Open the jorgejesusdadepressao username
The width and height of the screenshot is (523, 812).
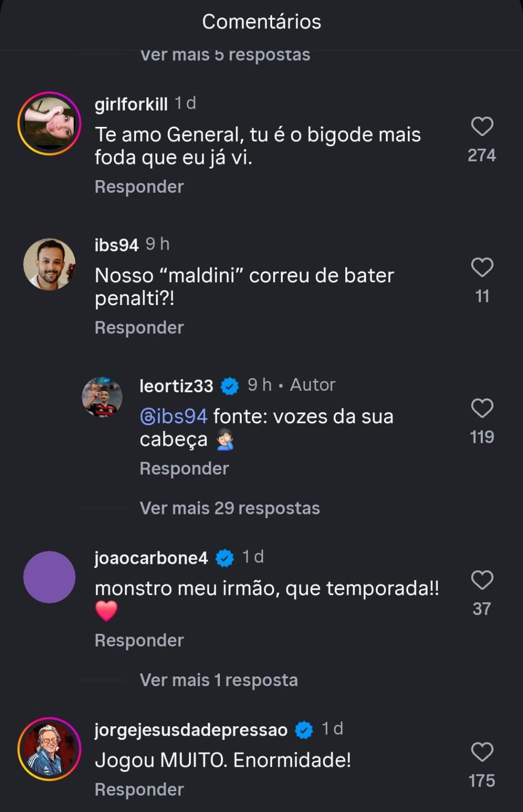coord(191,730)
